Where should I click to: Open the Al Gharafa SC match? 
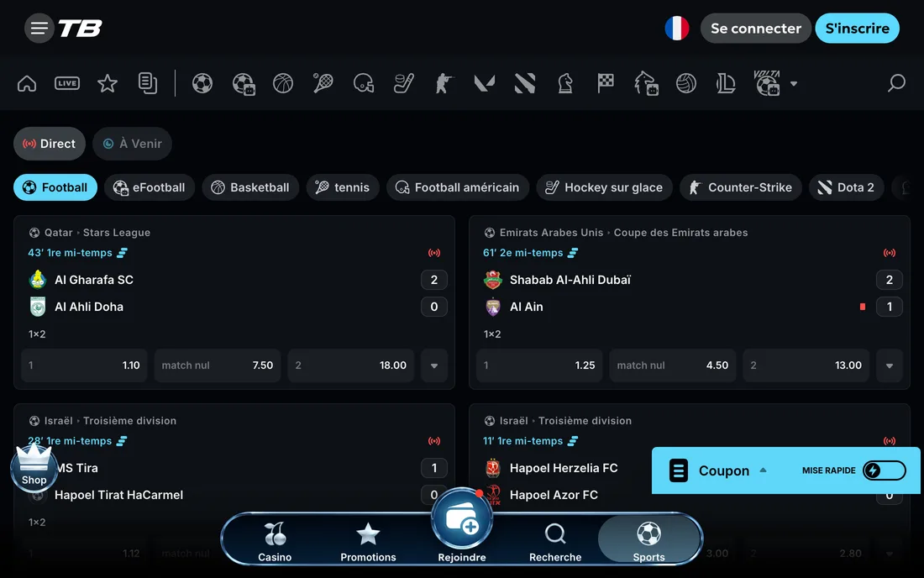(94, 280)
